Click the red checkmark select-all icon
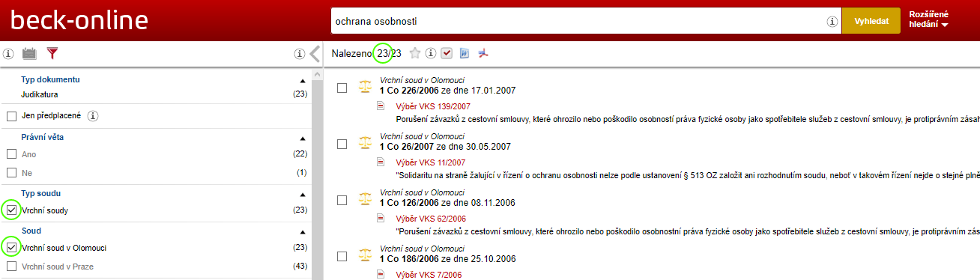 447,53
